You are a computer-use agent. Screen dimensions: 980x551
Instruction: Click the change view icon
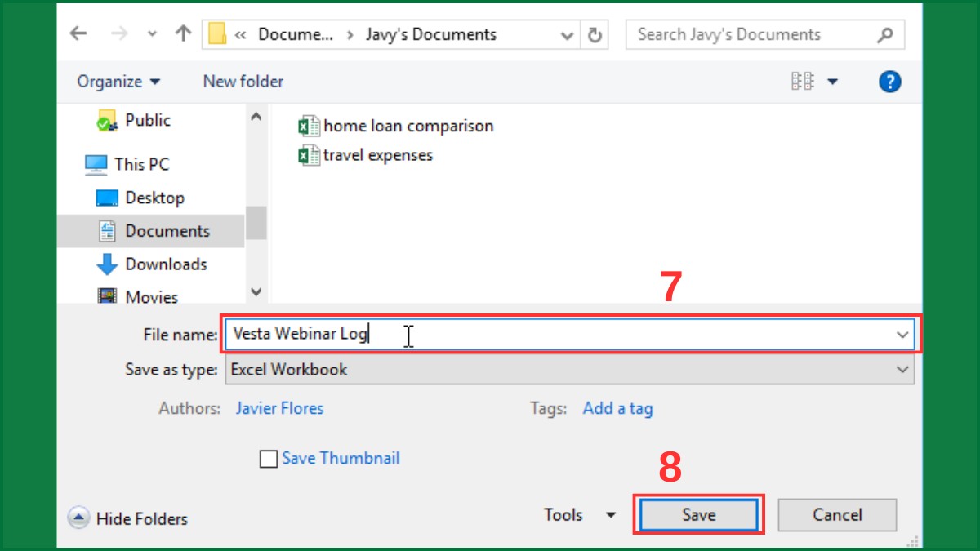(804, 81)
